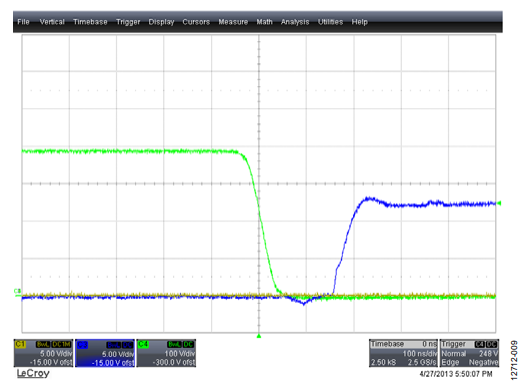Click the yellow C1 channel descriptor box
The width and height of the screenshot is (523, 385).
click(43, 353)
